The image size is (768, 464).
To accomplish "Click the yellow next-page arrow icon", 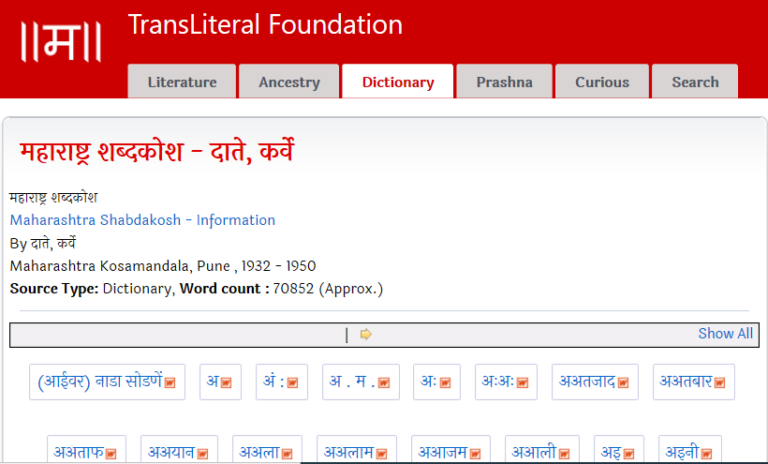I will (366, 335).
